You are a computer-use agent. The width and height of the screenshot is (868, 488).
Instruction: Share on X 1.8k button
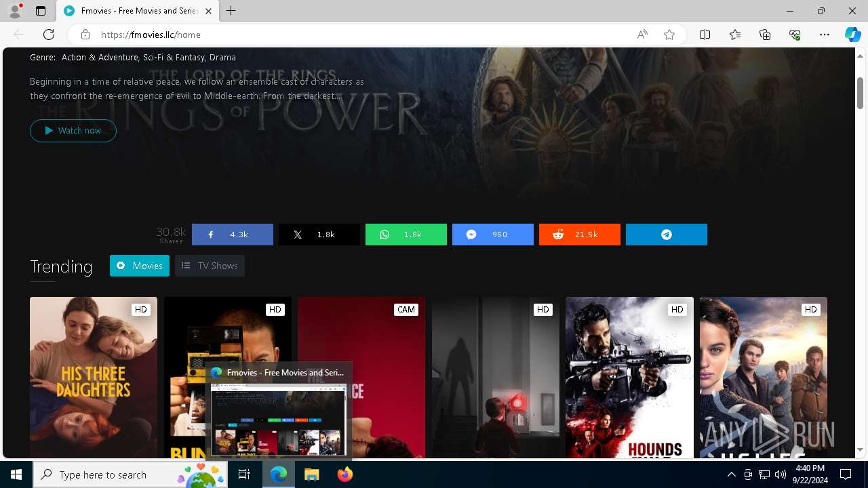tap(319, 235)
